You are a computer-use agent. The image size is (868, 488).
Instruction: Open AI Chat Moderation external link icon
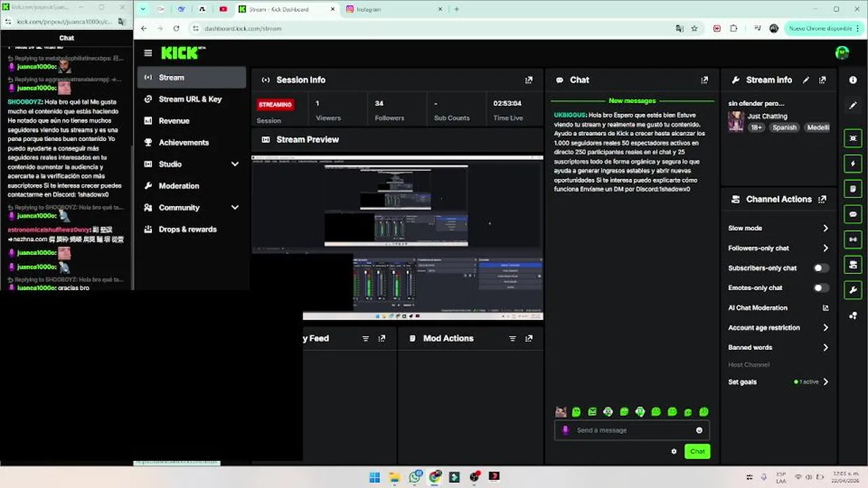coord(825,308)
